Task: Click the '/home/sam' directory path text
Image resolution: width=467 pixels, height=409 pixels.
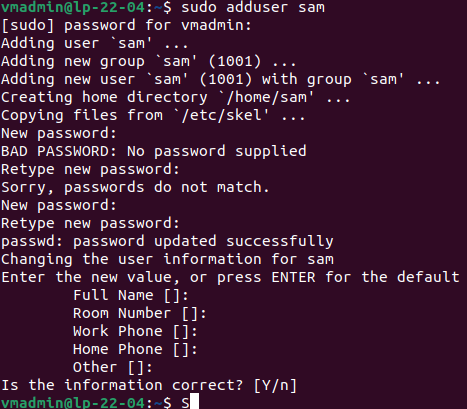Action: coord(266,97)
